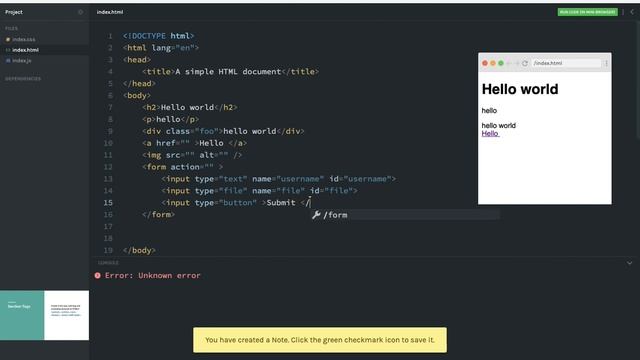Screen dimensions: 640x360
Task: Click the index.css file type icon
Action: [8, 40]
